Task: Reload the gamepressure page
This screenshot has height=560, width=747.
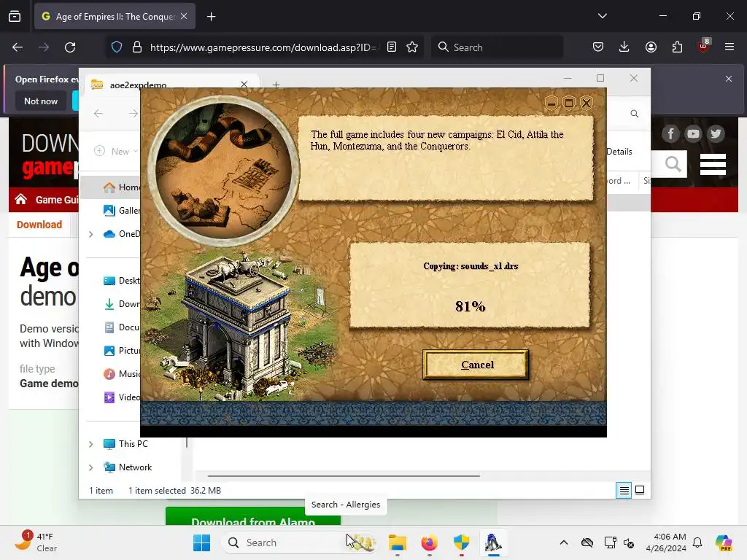Action: (x=70, y=47)
